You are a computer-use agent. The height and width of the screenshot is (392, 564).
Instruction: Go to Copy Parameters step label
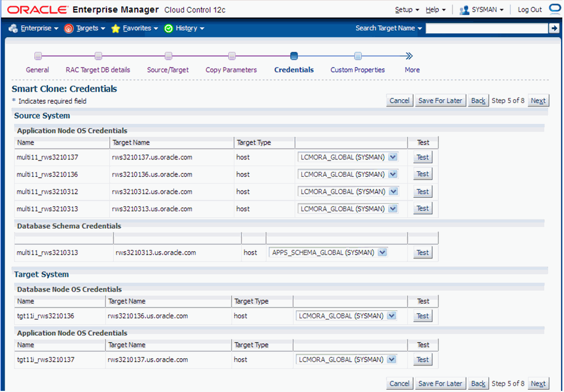coord(231,70)
